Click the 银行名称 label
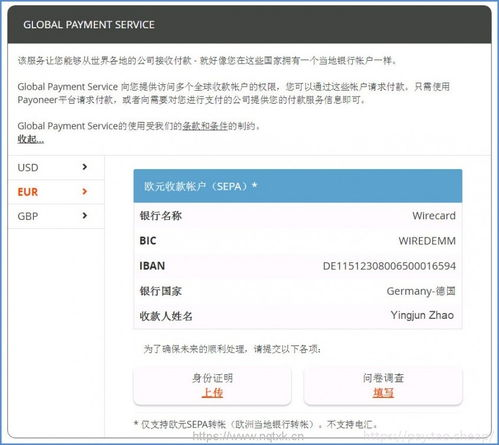The image size is (499, 445). pos(161,216)
